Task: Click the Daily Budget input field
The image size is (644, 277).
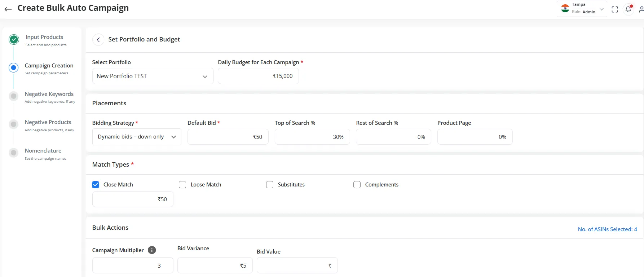Action: point(258,76)
